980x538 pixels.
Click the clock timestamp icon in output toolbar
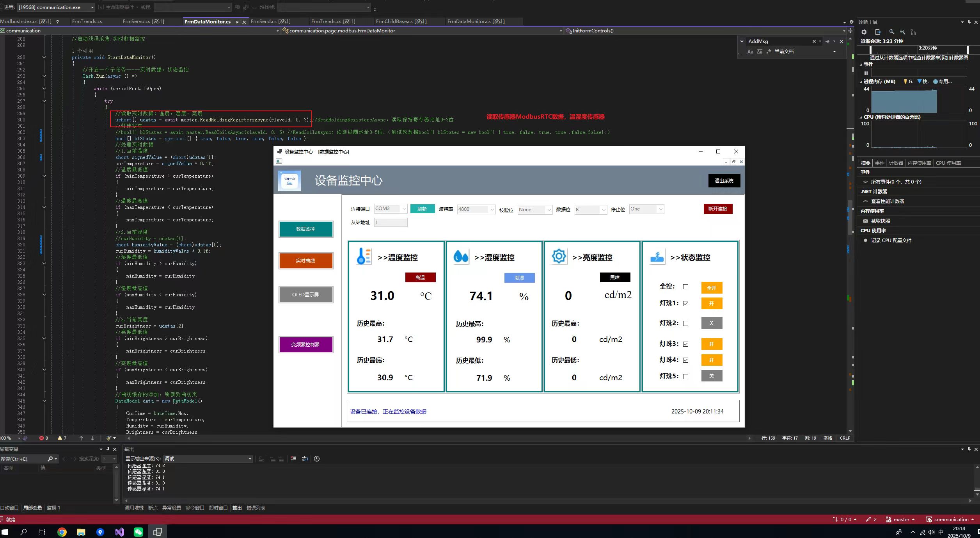[317, 459]
